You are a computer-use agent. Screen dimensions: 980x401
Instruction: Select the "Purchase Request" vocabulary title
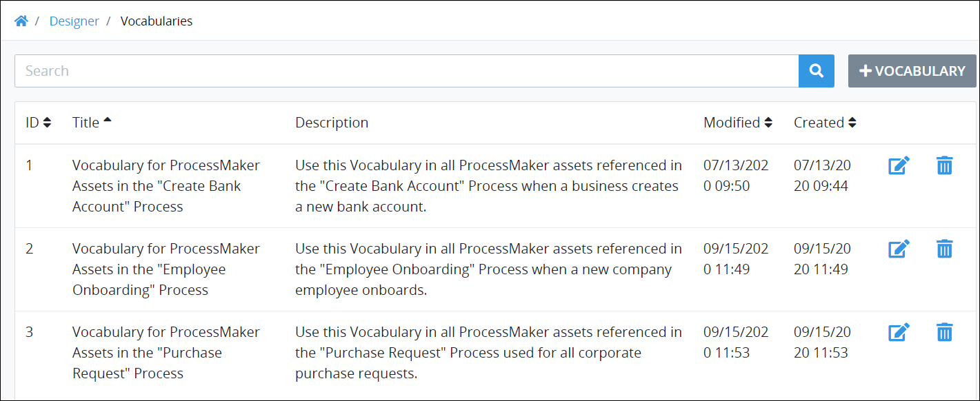pyautogui.click(x=166, y=353)
